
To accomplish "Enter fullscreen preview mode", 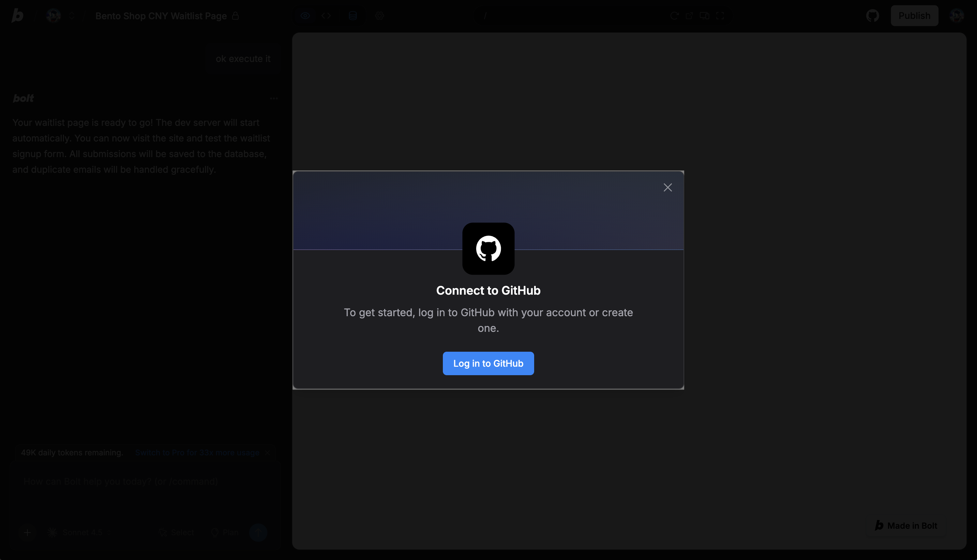I will (720, 16).
